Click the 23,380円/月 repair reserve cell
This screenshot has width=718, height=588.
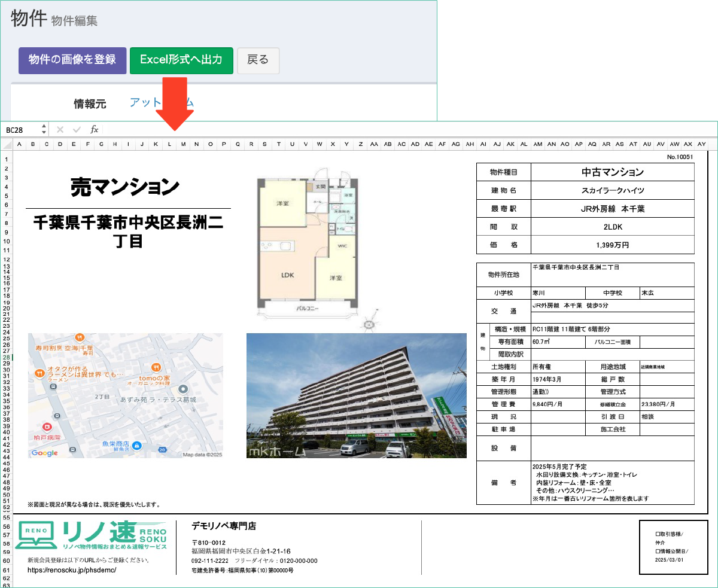(667, 404)
